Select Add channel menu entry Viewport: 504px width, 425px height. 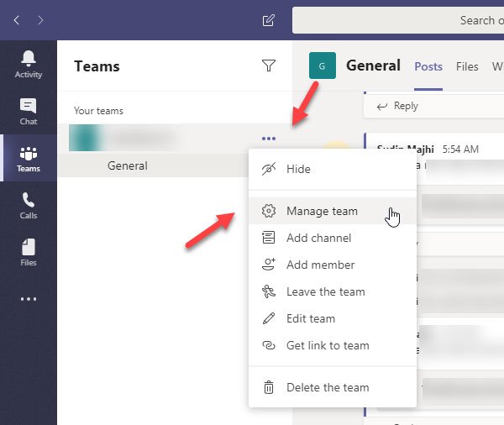click(333, 238)
